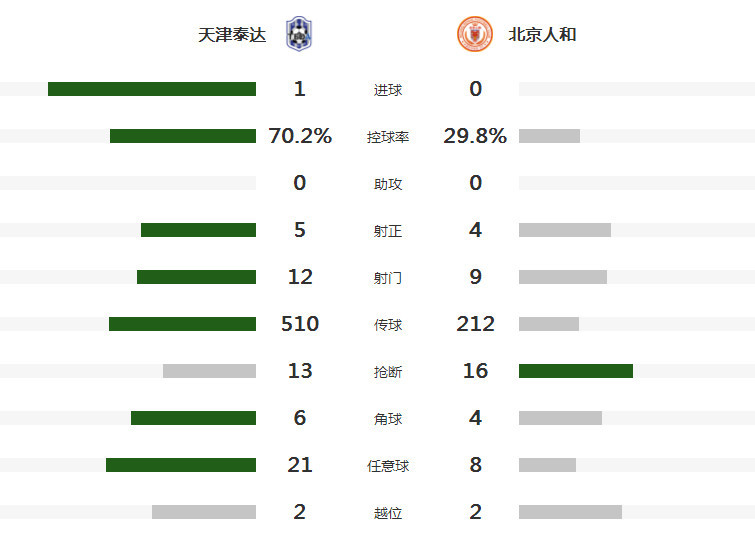Click Beijing's 212 passes value
Viewport: 755px width, 543px height.
475,324
